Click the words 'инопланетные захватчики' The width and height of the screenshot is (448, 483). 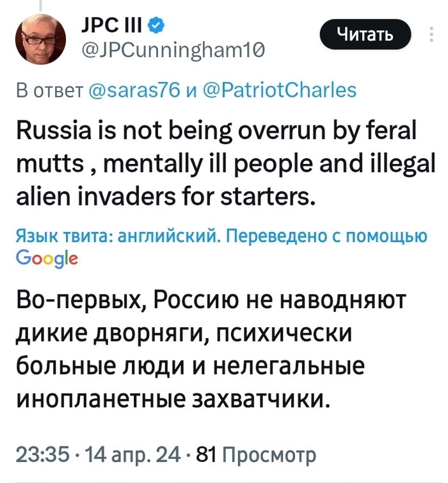pyautogui.click(x=173, y=398)
